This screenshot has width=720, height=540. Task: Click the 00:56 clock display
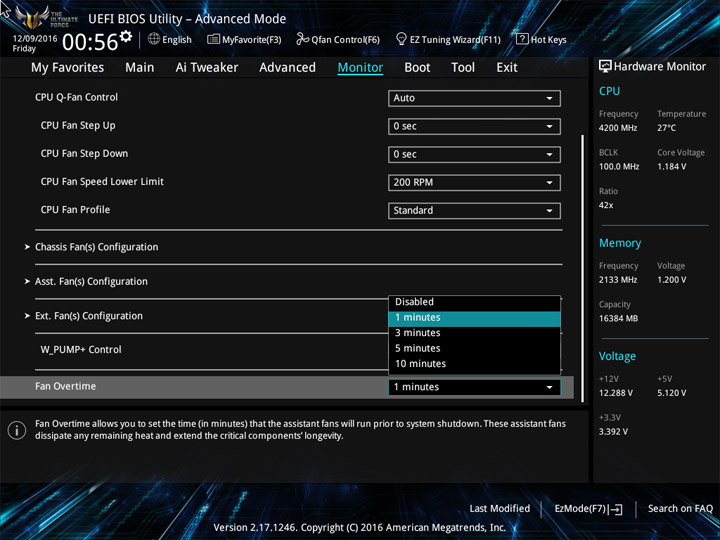[x=90, y=42]
